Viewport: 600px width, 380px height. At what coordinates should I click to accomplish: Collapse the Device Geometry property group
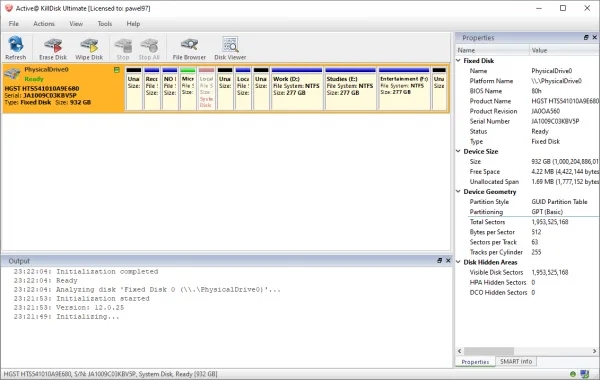point(458,191)
